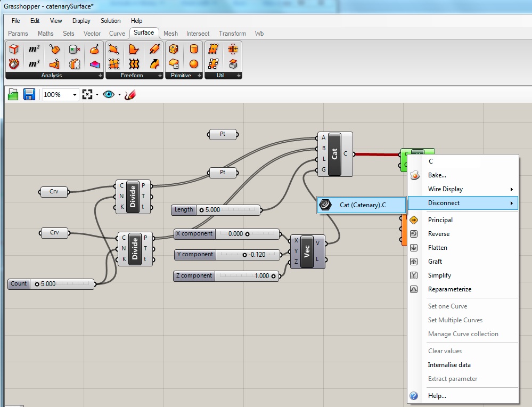
Task: Click Internalise data menu entry
Action: tap(449, 365)
